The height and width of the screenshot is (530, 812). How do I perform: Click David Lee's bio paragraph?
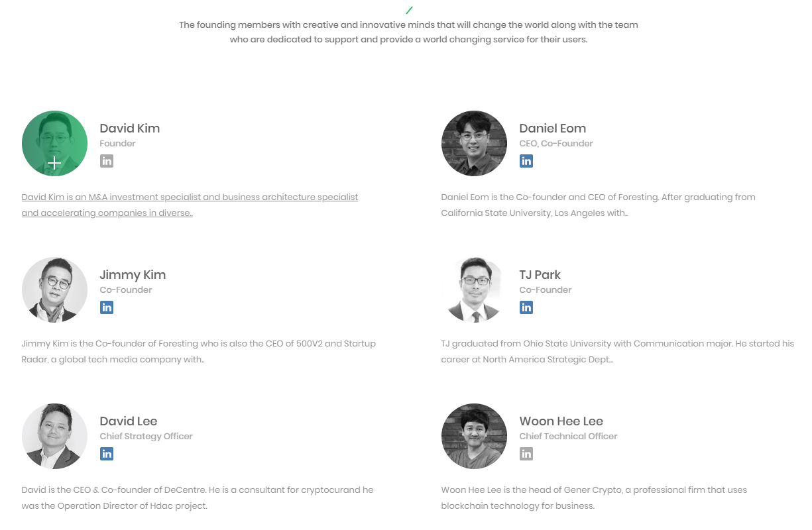[x=198, y=498]
